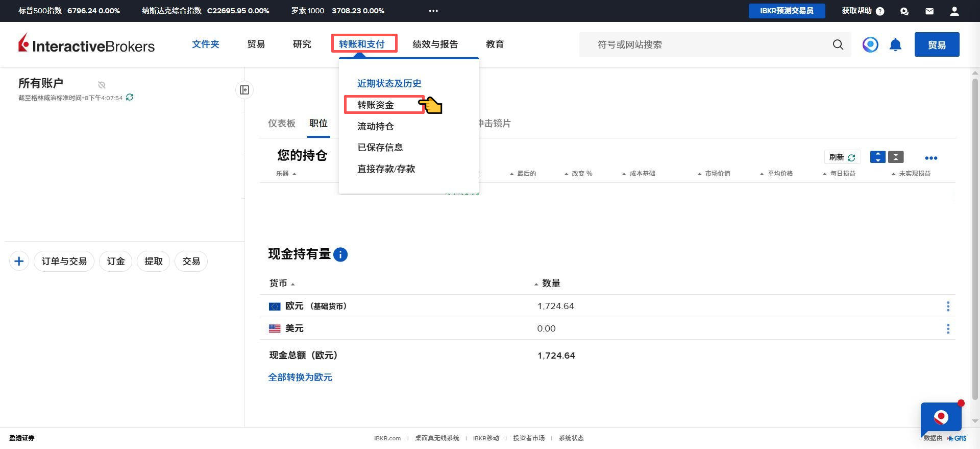The height and width of the screenshot is (449, 980).
Task: Refresh account time with the green refresh icon
Action: [x=130, y=97]
